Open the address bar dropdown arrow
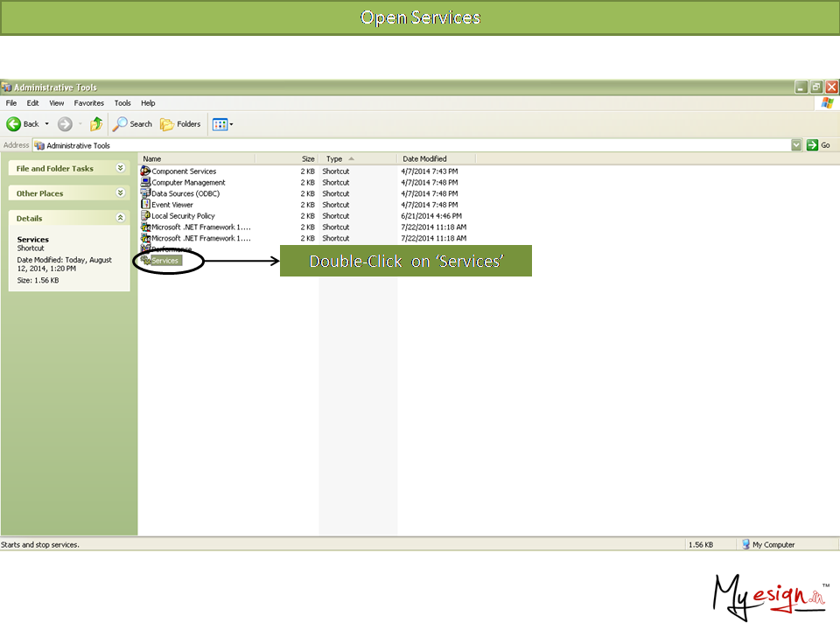Image resolution: width=840 pixels, height=630 pixels. click(796, 145)
